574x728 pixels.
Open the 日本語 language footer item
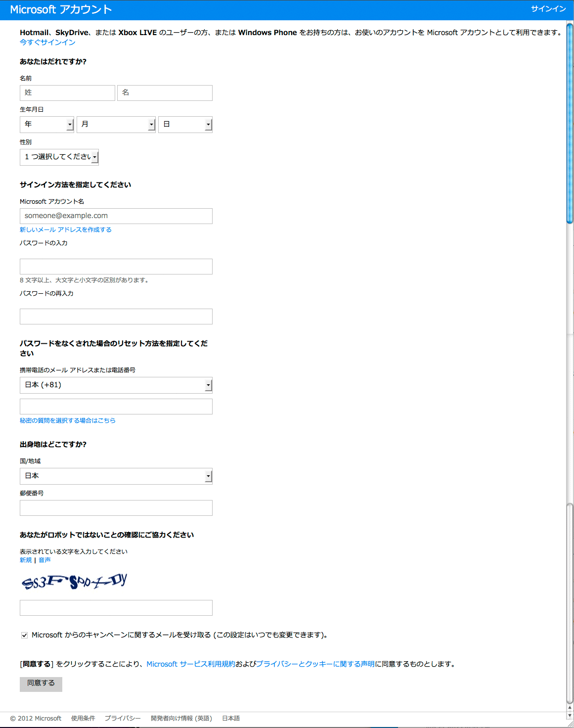pos(231,718)
